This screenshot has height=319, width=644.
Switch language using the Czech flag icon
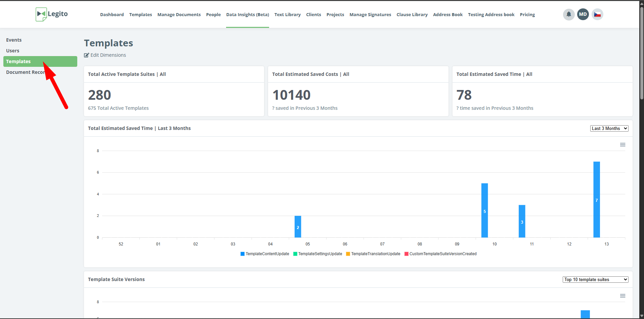(597, 14)
